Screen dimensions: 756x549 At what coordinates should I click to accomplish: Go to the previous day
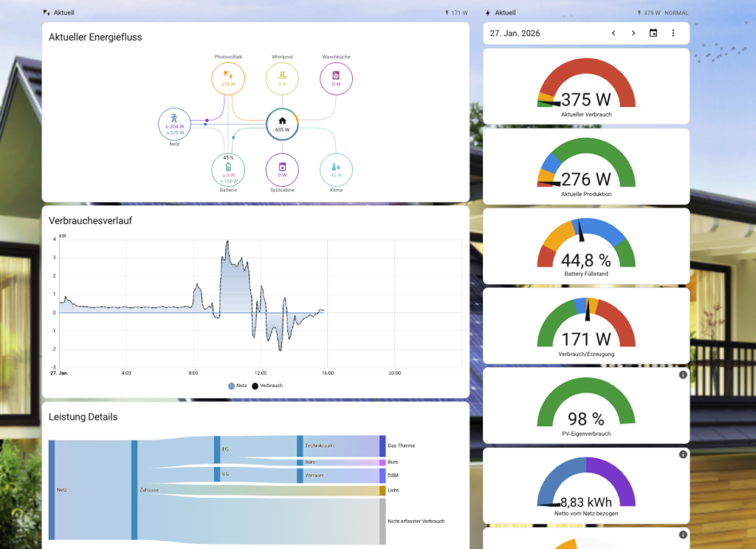click(613, 33)
